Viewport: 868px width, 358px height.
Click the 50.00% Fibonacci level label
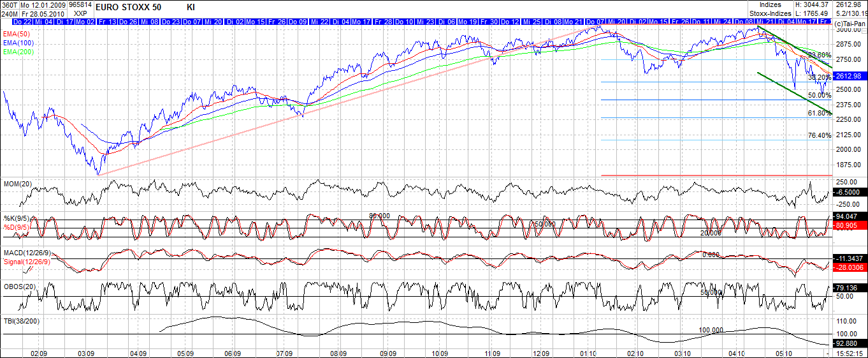click(x=820, y=95)
